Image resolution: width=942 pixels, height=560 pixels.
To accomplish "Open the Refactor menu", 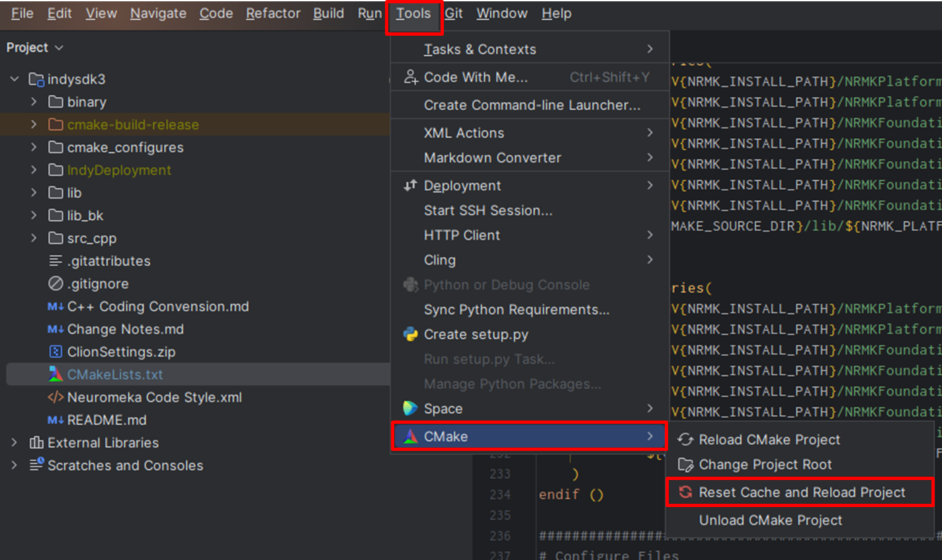I will (x=273, y=14).
